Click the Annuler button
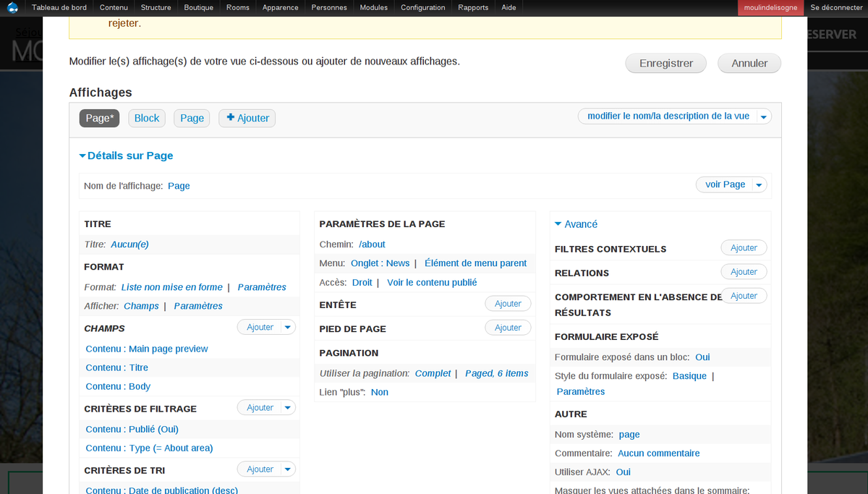The image size is (868, 494). coord(749,63)
